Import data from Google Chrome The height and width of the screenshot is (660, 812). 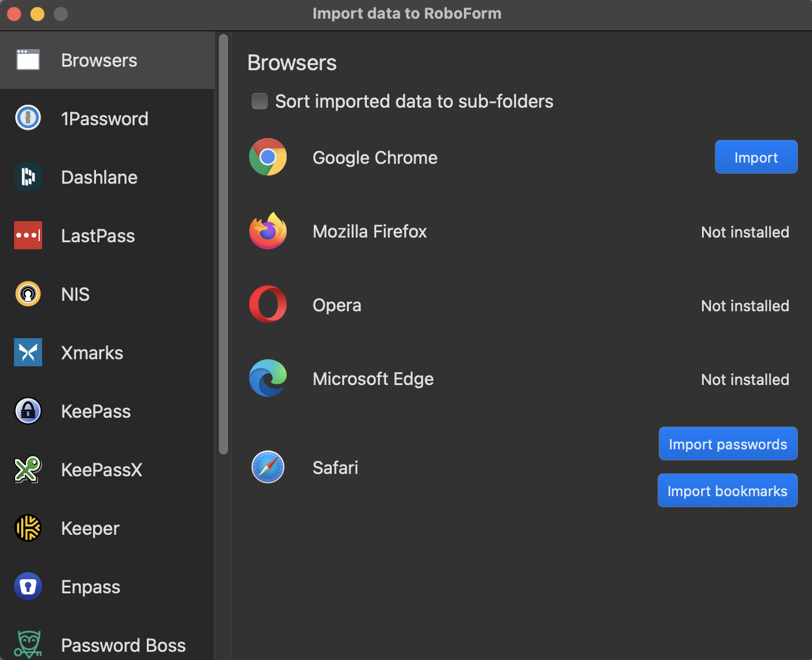tap(756, 157)
